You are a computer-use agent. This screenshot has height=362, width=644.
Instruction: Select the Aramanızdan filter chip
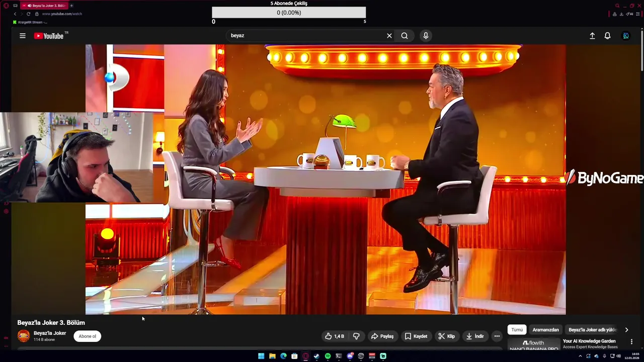tap(545, 330)
